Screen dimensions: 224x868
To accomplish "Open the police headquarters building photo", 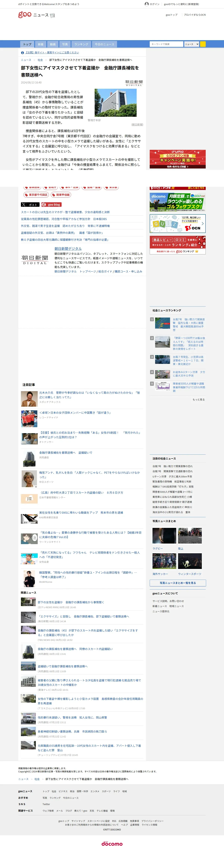I will [116, 102].
